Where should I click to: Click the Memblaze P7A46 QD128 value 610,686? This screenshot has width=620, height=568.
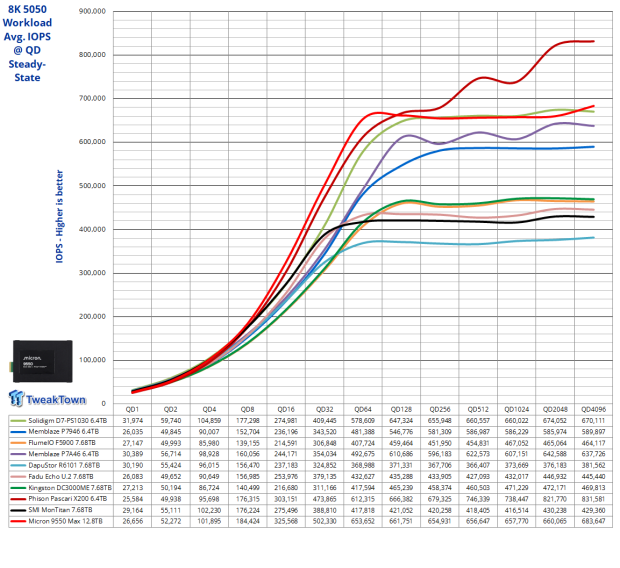pyautogui.click(x=401, y=454)
